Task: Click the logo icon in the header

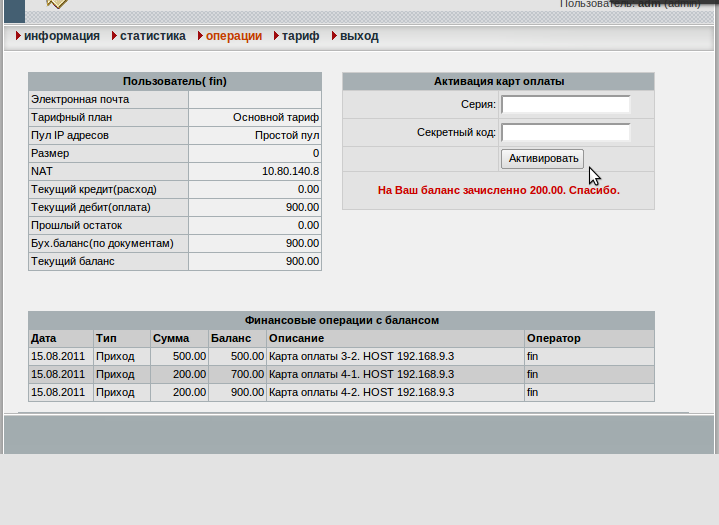Action: pyautogui.click(x=57, y=4)
